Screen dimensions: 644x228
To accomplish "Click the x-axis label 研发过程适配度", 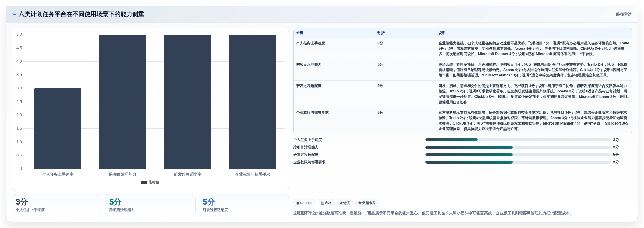I will click(188, 174).
